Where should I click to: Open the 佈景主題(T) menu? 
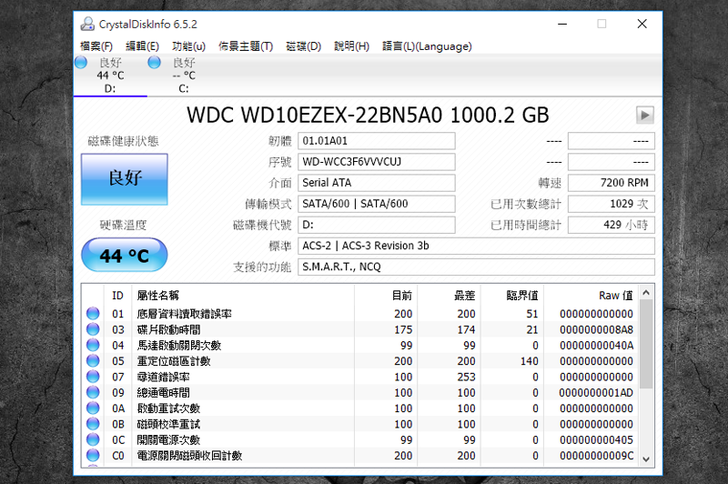click(x=246, y=46)
